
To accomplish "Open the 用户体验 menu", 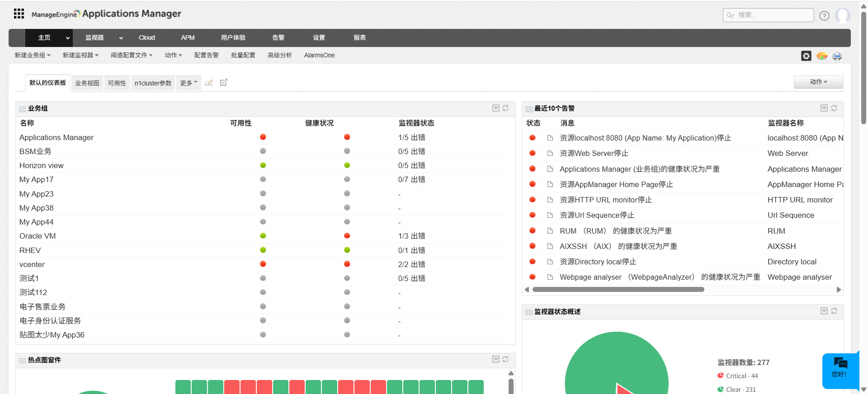I will 233,38.
